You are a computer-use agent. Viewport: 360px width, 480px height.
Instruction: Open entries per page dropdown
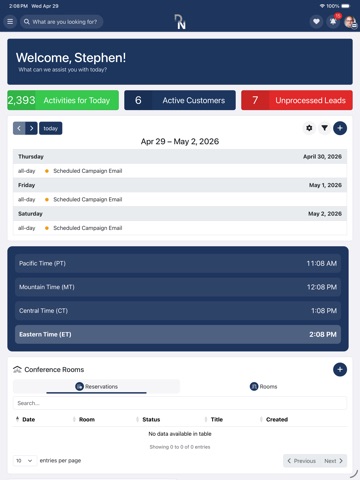tap(25, 461)
